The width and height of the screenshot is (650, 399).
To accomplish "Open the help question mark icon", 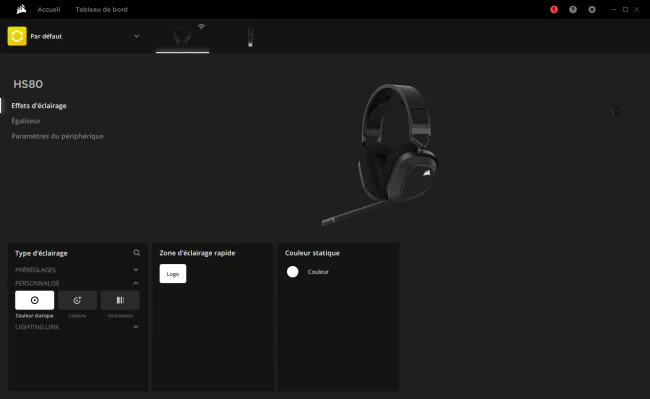I will 573,10.
